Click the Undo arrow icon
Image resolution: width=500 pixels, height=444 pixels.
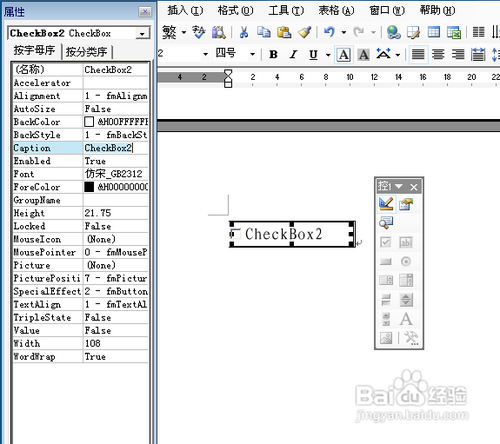[329, 32]
